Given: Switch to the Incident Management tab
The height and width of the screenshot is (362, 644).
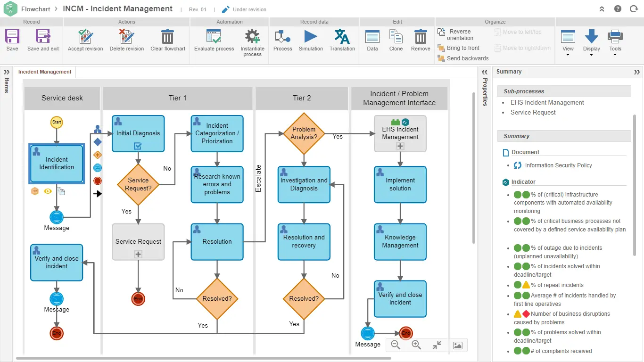Looking at the screenshot, I should [45, 72].
